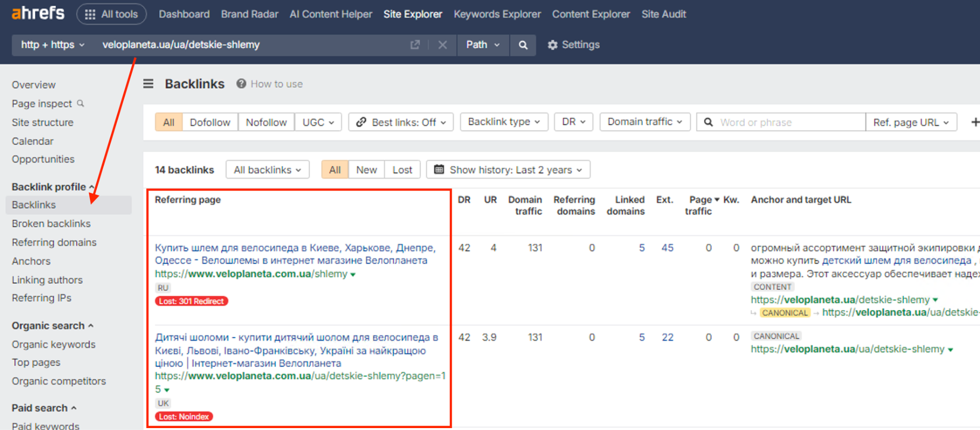Open the DR filter dropdown
980x430 pixels.
[x=573, y=122]
